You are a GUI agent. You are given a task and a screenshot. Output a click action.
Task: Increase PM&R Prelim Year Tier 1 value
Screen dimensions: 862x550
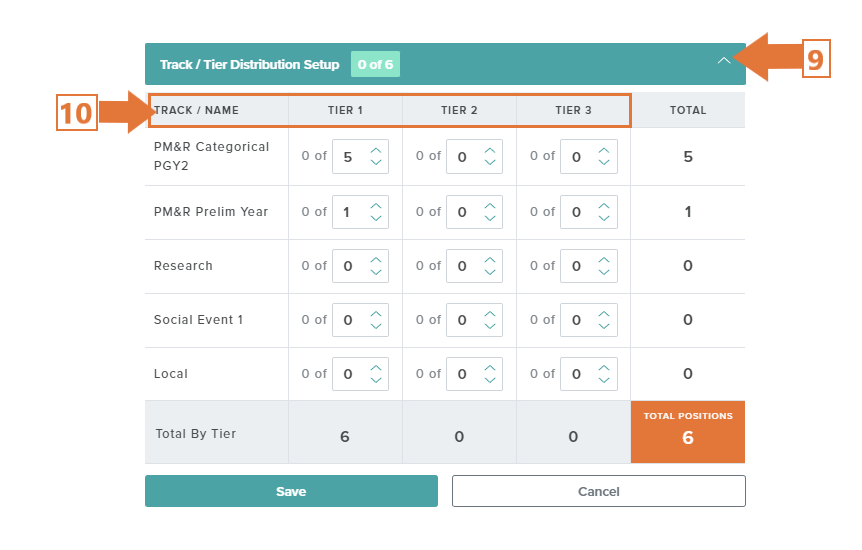pos(376,206)
